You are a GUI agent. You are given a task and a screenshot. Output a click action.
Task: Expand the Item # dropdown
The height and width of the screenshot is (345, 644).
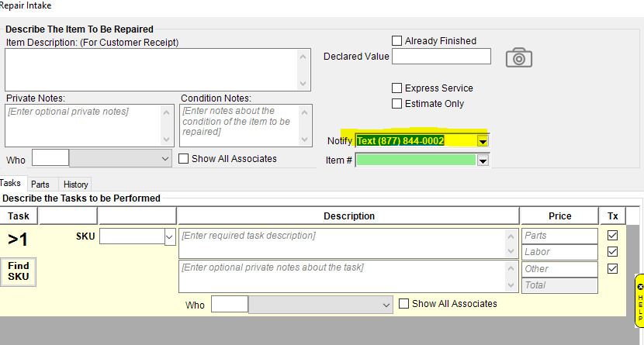[483, 160]
